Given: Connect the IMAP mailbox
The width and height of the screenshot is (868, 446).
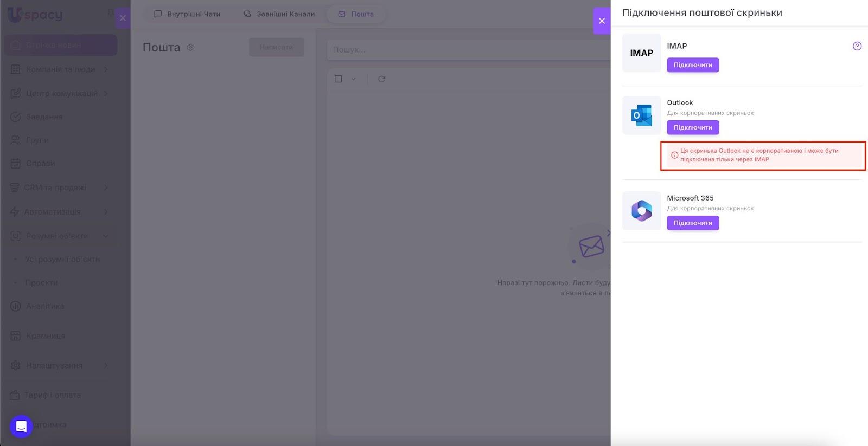Looking at the screenshot, I should 693,65.
